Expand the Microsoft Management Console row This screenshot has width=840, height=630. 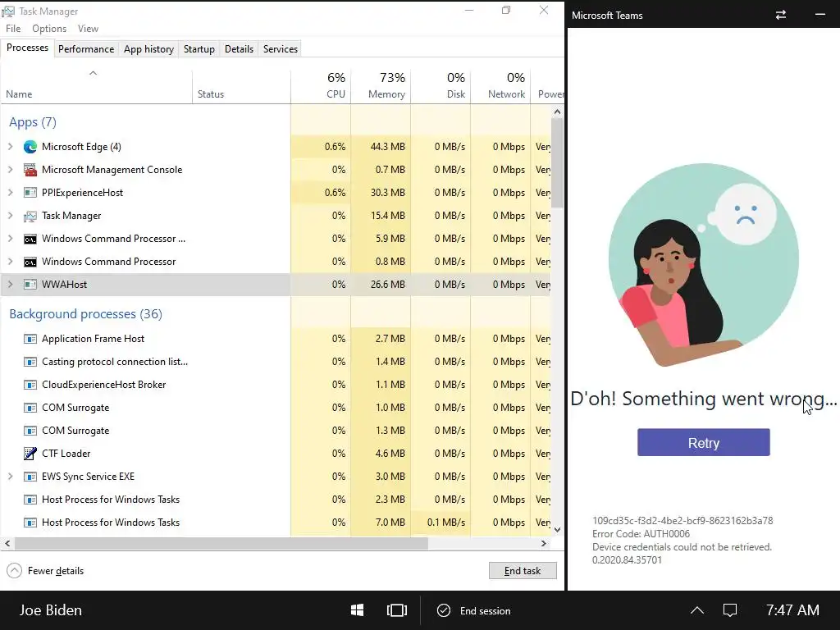[10, 170]
